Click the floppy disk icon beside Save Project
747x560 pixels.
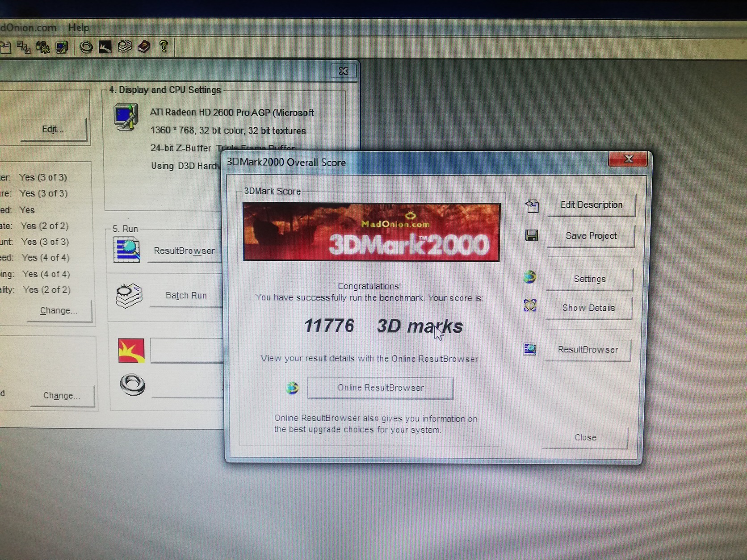click(x=531, y=235)
